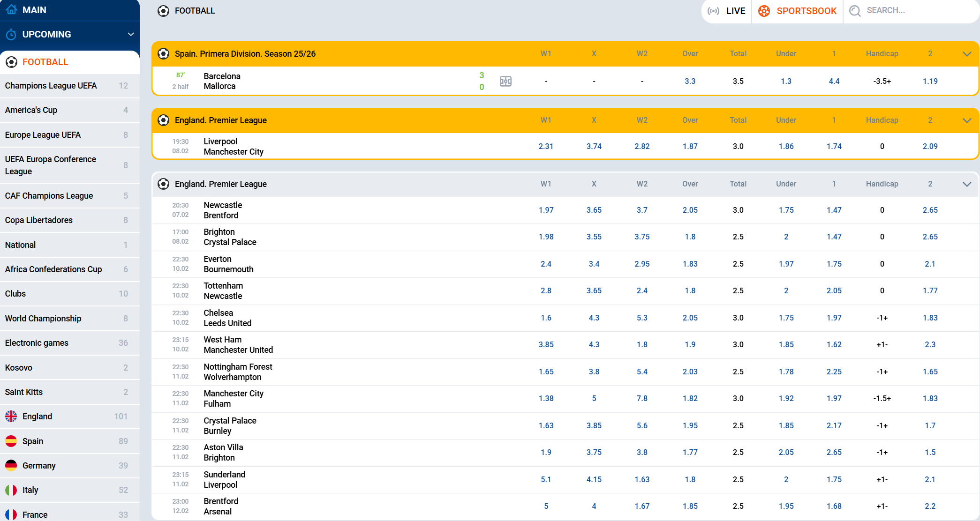Click inside the search input field
Viewport: 980px width, 521px height.
914,11
